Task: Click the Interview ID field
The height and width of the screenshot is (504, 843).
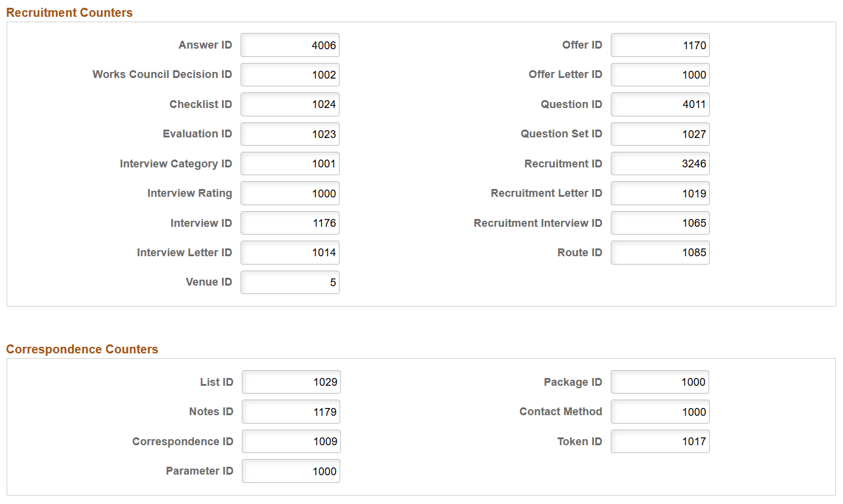Action: 290,223
